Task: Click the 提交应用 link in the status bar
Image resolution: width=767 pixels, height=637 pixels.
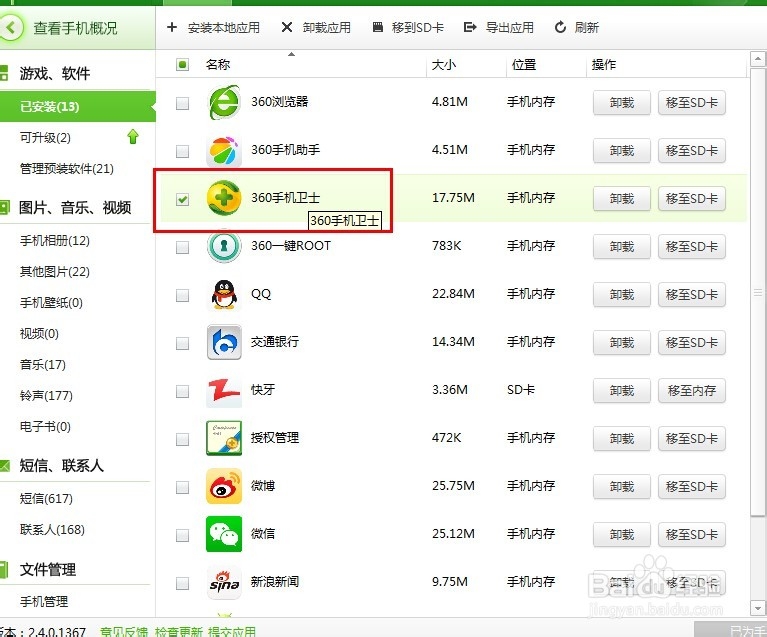Action: click(x=232, y=632)
